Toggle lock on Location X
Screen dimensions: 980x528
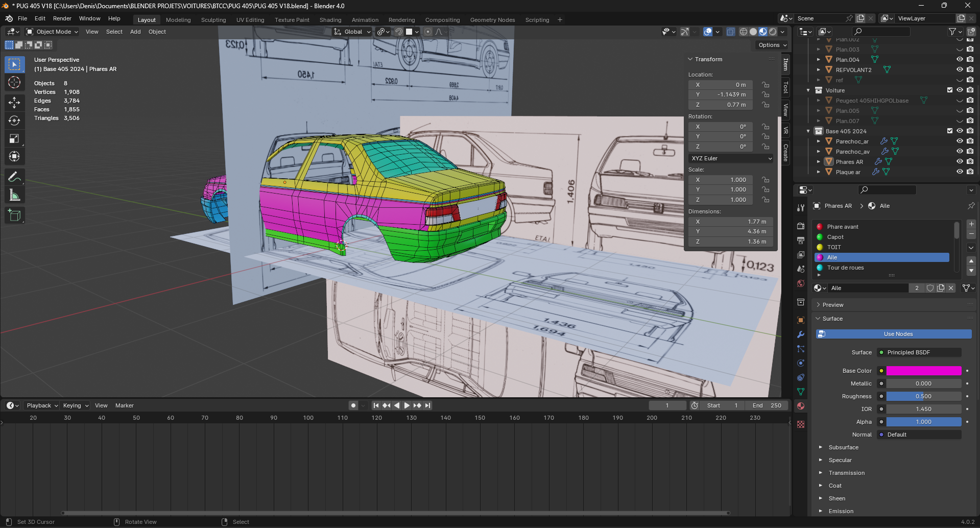point(766,85)
